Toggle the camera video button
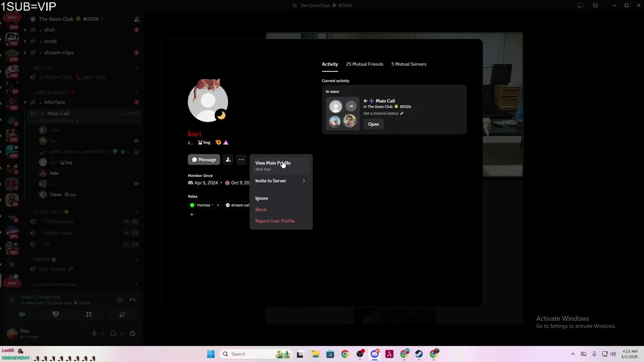The width and height of the screenshot is (644, 362). [x=22, y=315]
